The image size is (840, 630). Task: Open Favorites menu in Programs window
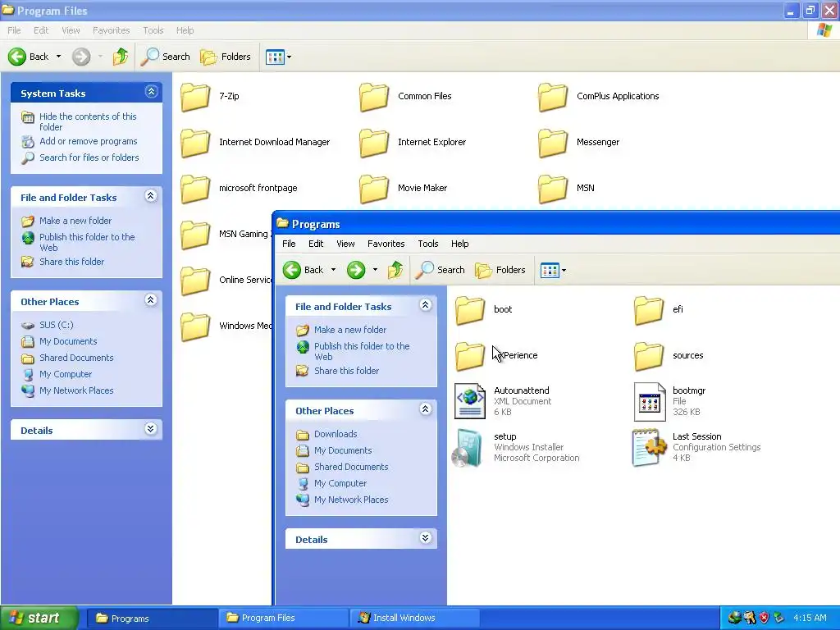[386, 244]
